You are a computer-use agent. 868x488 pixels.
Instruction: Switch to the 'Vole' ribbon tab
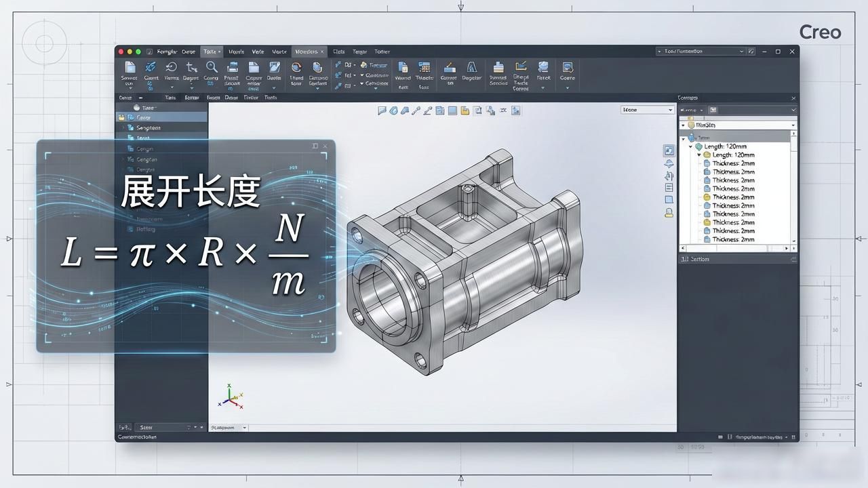coord(258,52)
